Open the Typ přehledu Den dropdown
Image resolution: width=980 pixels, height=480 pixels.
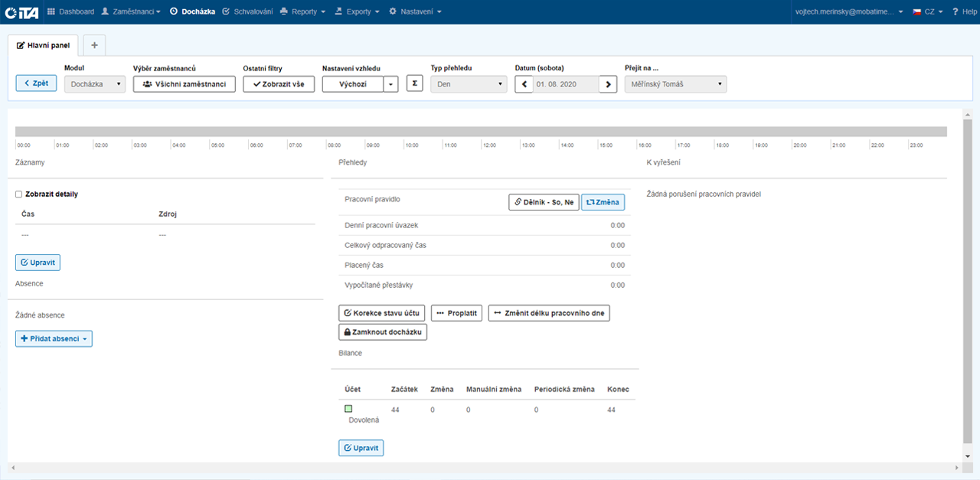[x=469, y=84]
